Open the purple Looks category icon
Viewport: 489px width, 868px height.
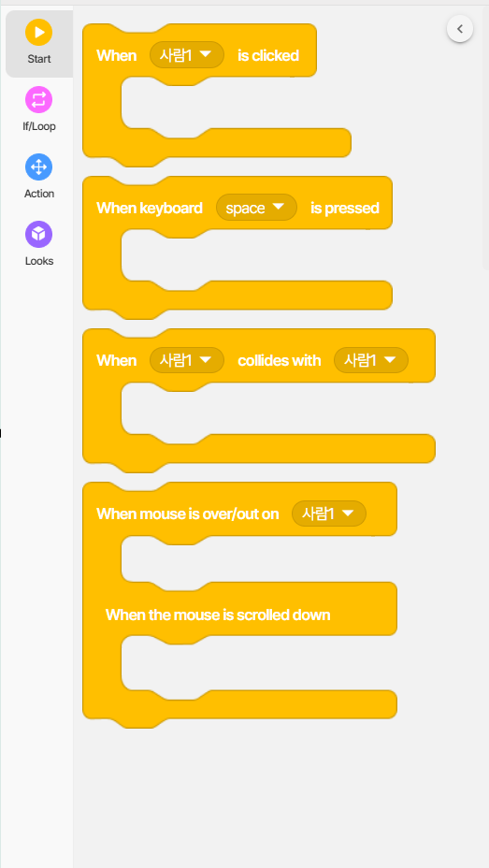38,234
